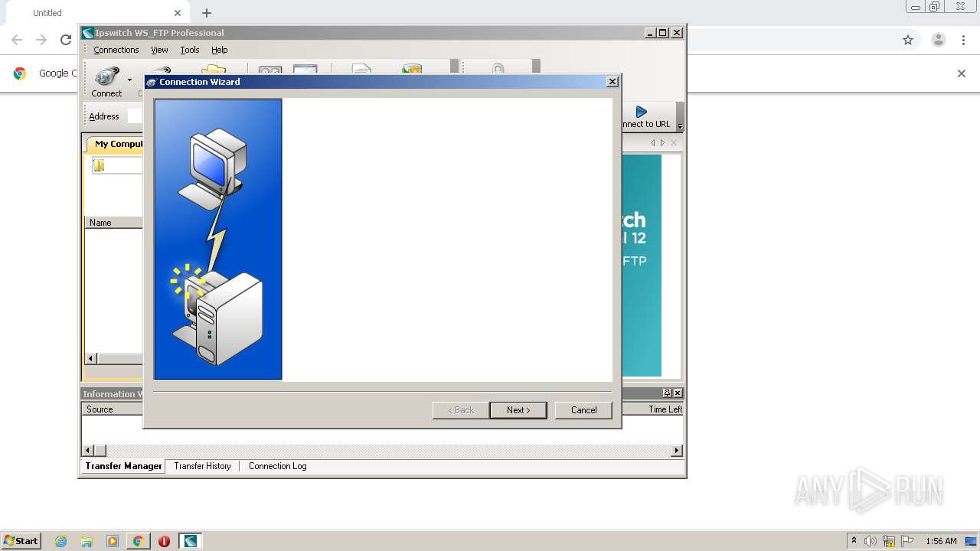Click the Connection Wizard title icon
The image size is (980, 551).
pyautogui.click(x=152, y=82)
